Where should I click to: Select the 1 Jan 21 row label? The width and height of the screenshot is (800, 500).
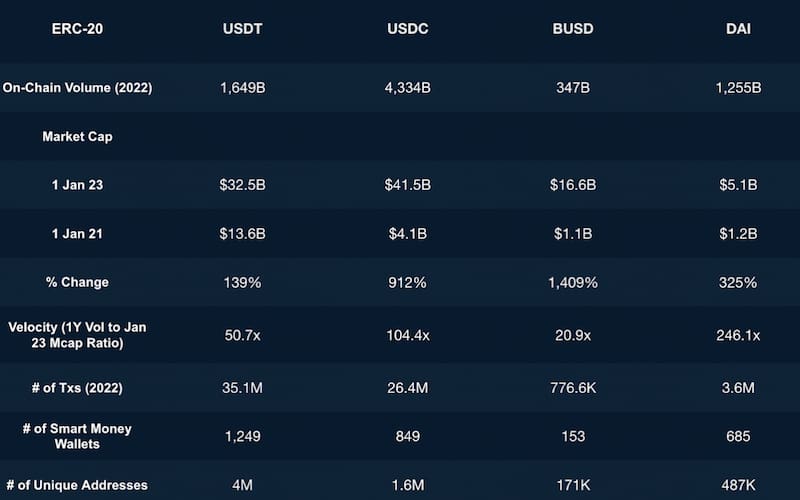point(77,234)
